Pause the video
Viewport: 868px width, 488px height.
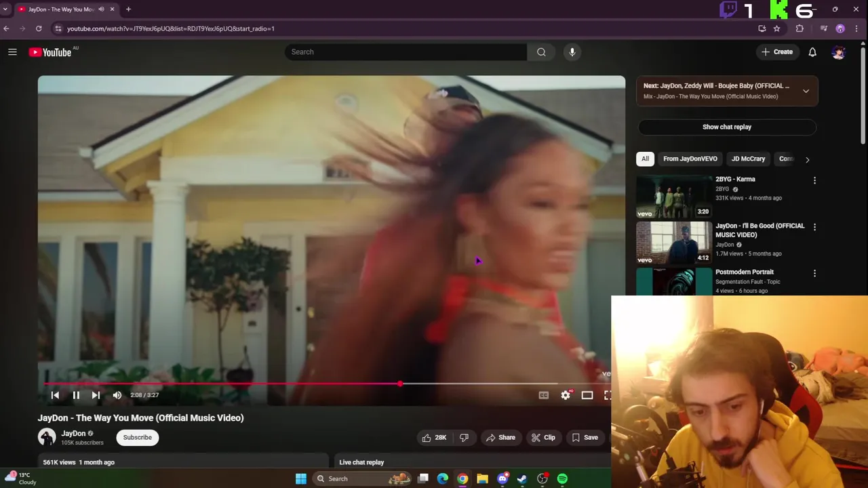click(x=76, y=395)
